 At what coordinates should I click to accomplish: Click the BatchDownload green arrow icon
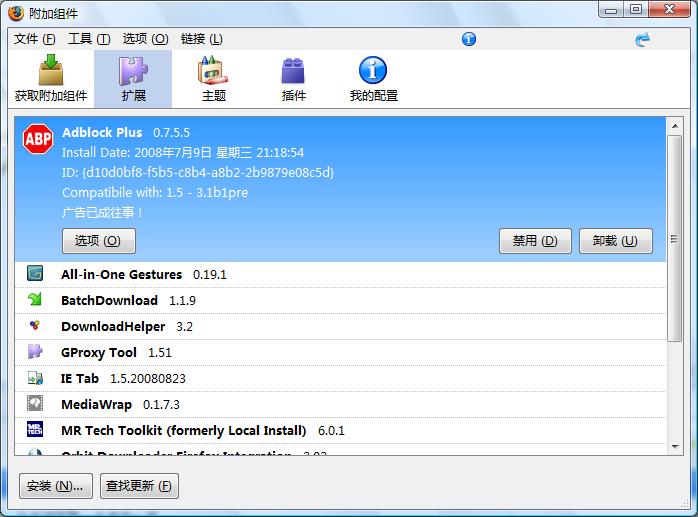(35, 299)
